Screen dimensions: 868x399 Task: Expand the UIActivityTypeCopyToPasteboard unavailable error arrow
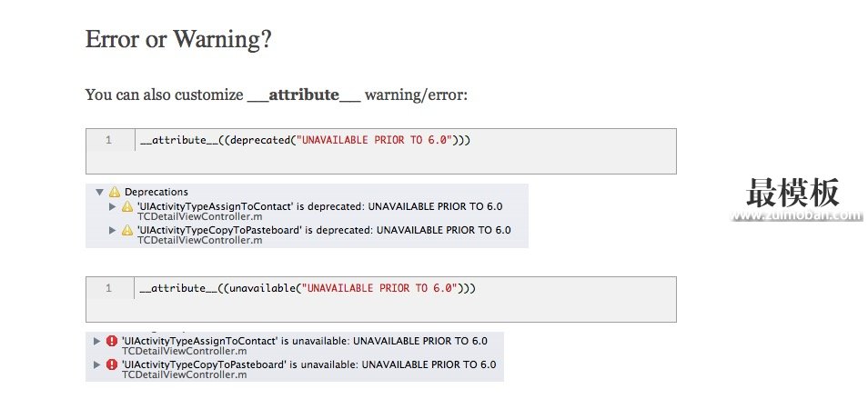[x=97, y=364]
